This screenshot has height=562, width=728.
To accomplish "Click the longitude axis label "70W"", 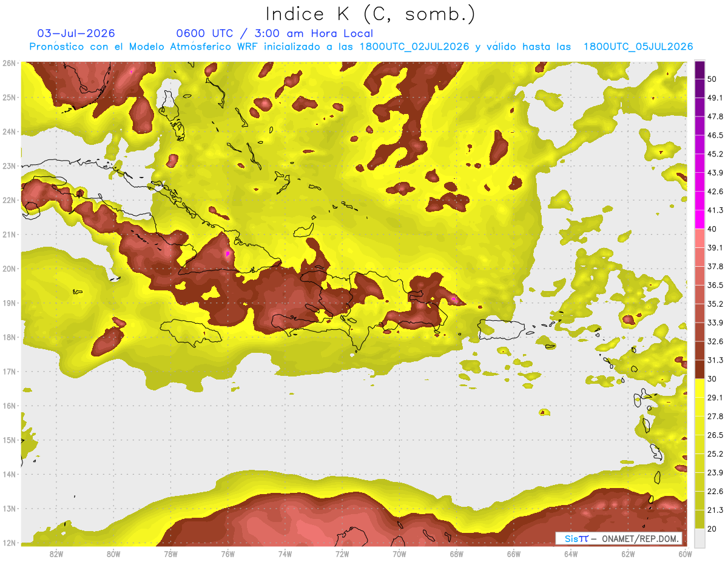I will pyautogui.click(x=399, y=554).
